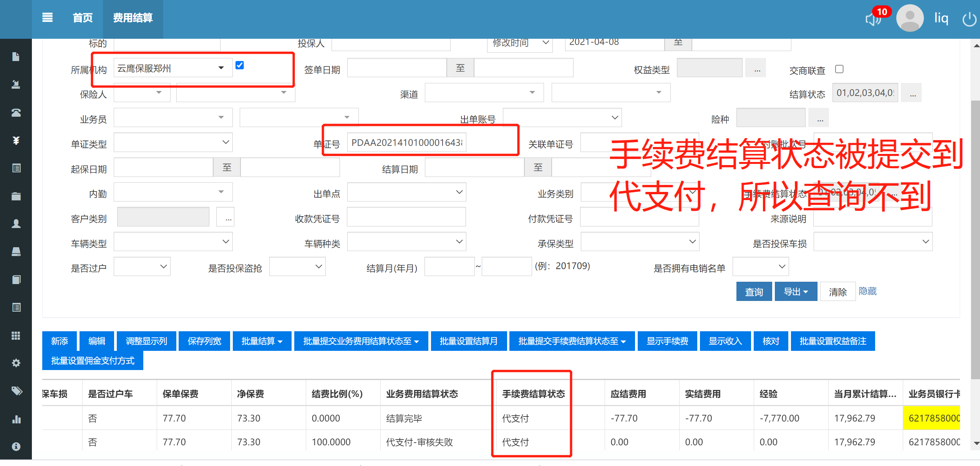Open the telephone icon in sidebar
Viewport: 980px width, 466px height.
(16, 112)
